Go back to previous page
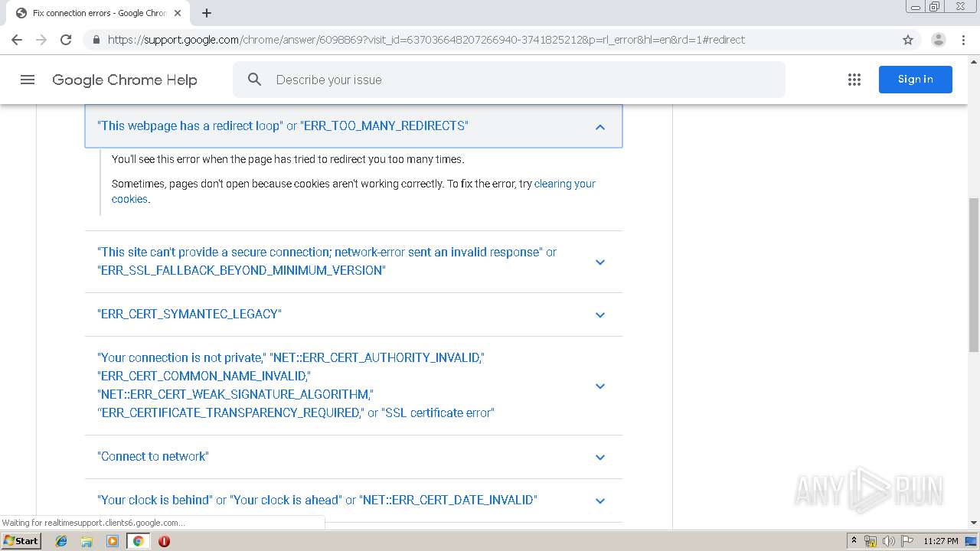Screen dimensions: 980x551 (17, 40)
